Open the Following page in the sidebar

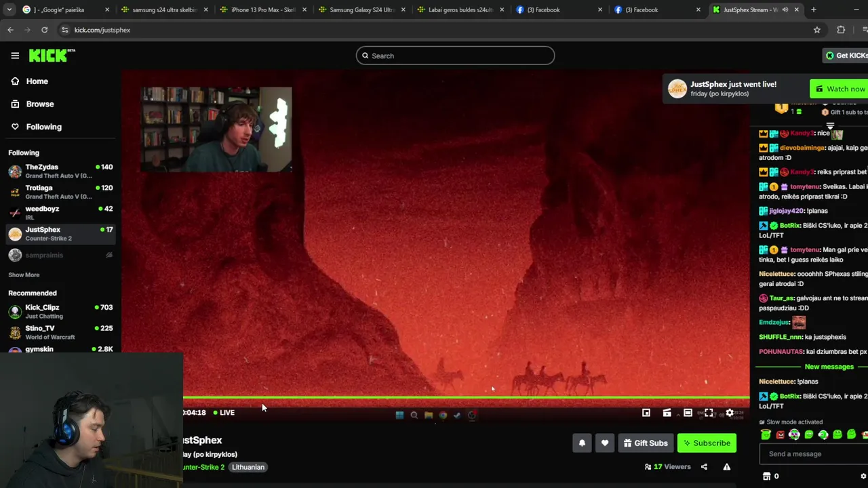(x=43, y=127)
